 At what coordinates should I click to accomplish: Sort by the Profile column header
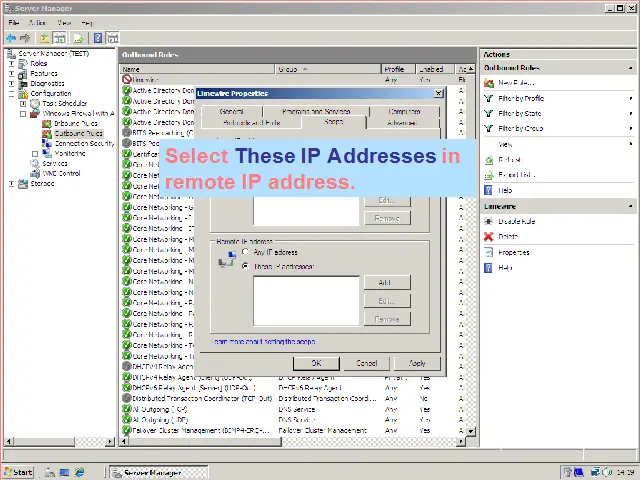point(398,69)
